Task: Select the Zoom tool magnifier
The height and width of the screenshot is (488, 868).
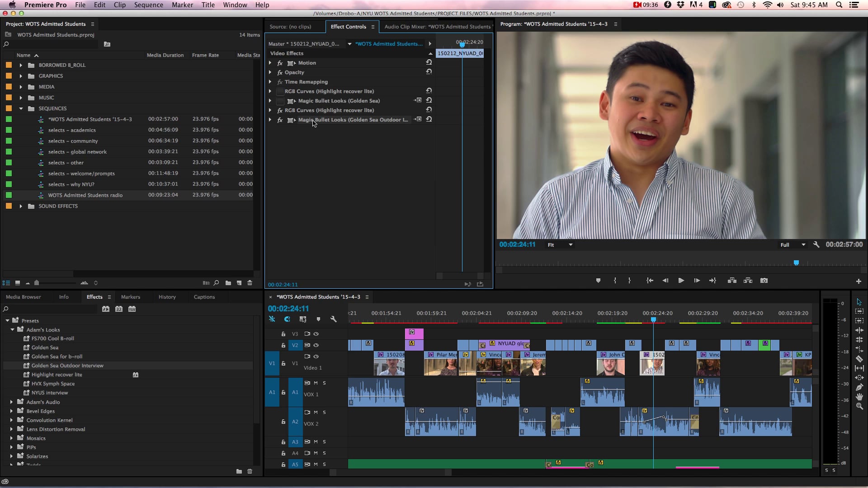Action: [859, 406]
